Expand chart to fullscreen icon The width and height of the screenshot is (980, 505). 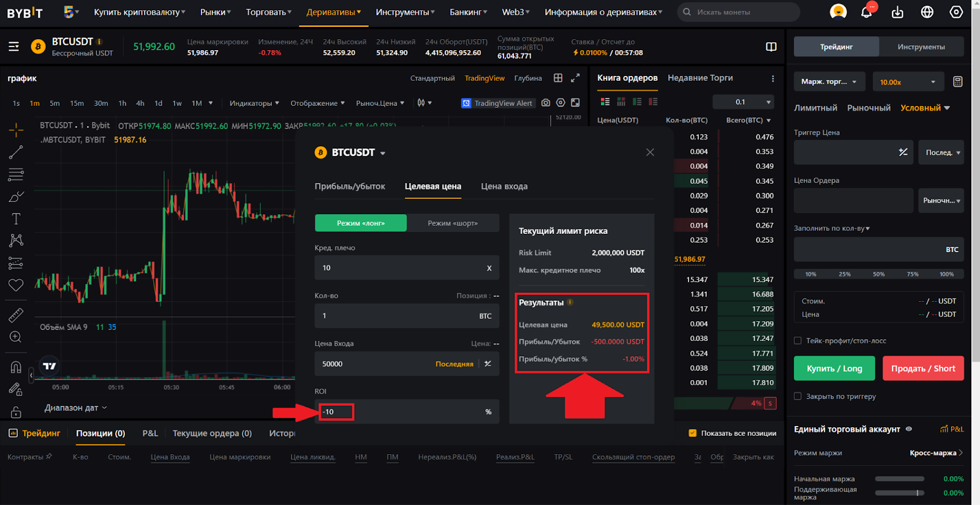click(x=575, y=78)
